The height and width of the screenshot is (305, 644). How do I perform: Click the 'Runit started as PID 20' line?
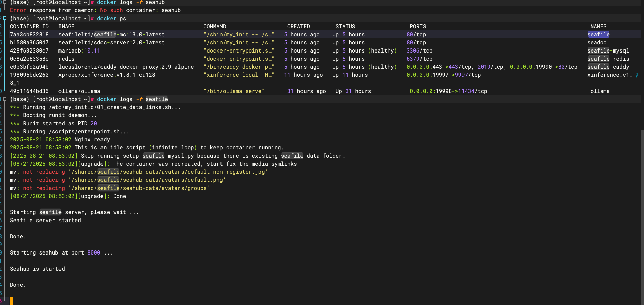pos(53,123)
